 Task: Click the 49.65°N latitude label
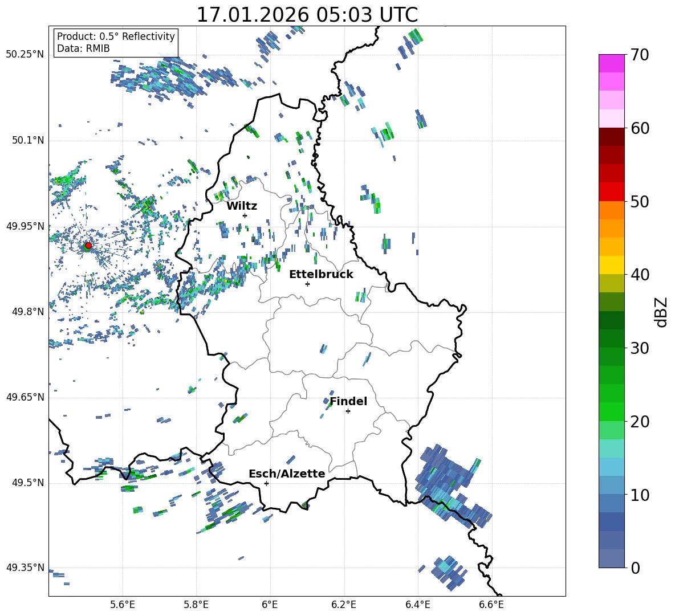(x=25, y=397)
